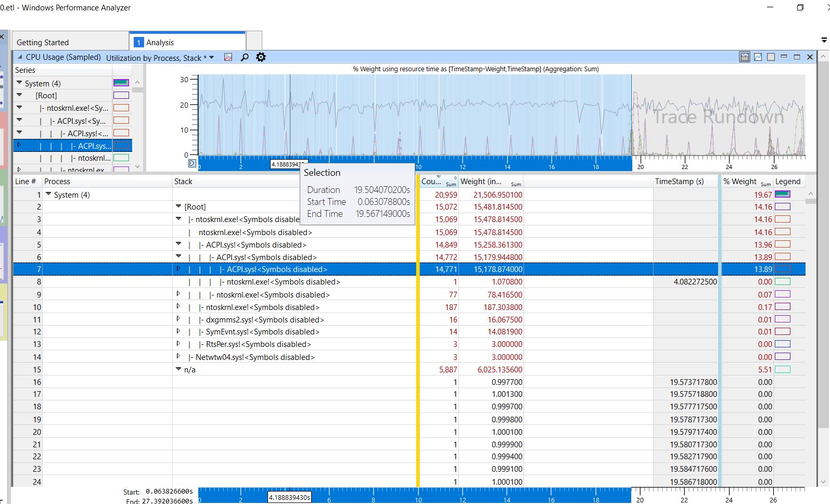
Task: Sort by the % Weight column header
Action: click(x=747, y=182)
